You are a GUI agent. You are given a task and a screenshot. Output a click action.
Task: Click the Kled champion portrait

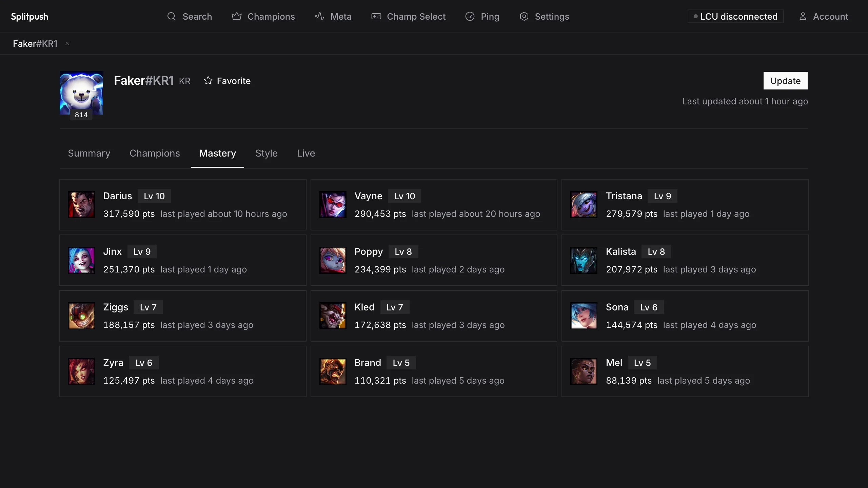(333, 316)
